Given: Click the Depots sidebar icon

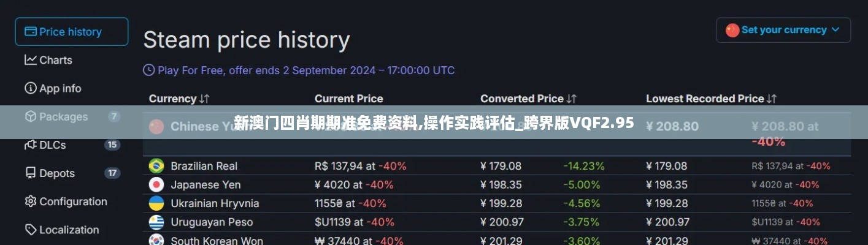Looking at the screenshot, I should click(31, 173).
